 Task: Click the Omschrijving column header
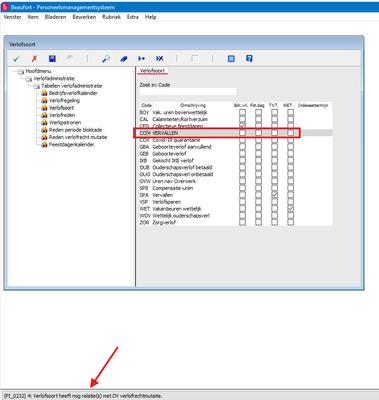click(x=193, y=105)
